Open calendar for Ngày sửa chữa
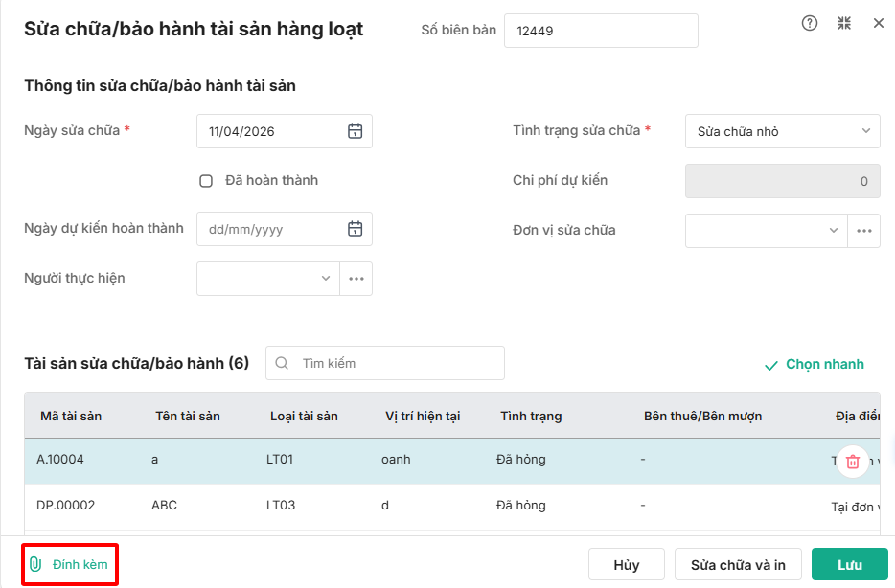Image resolution: width=895 pixels, height=588 pixels. [355, 131]
